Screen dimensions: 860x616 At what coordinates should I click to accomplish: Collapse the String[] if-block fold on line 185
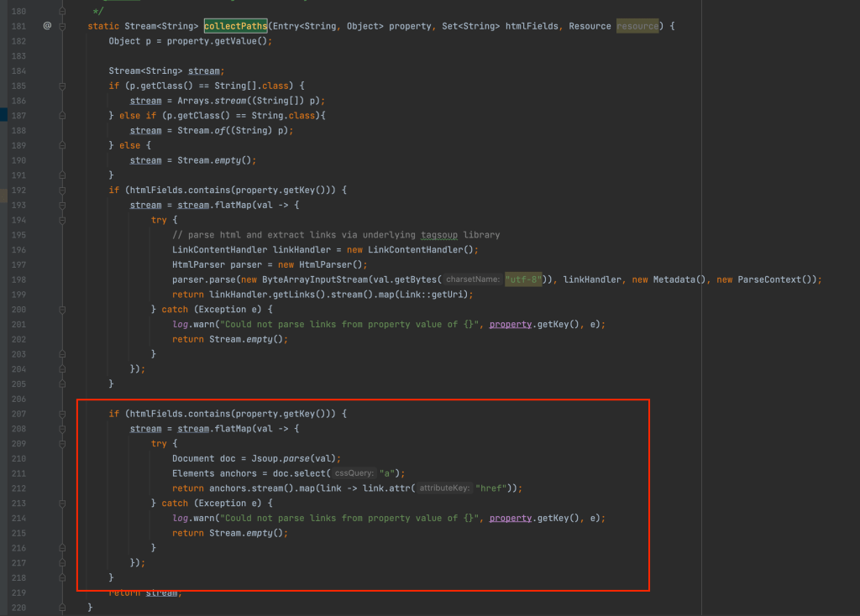point(62,86)
